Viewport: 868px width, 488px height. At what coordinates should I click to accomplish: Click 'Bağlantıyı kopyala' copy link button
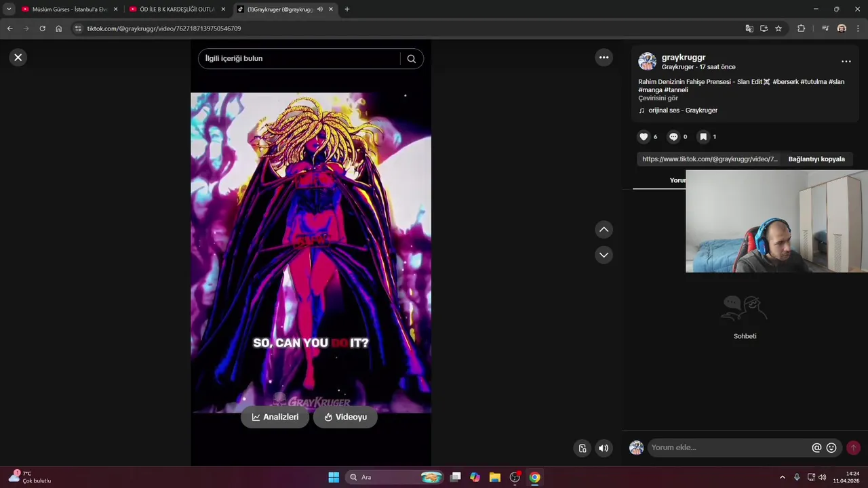(x=816, y=159)
